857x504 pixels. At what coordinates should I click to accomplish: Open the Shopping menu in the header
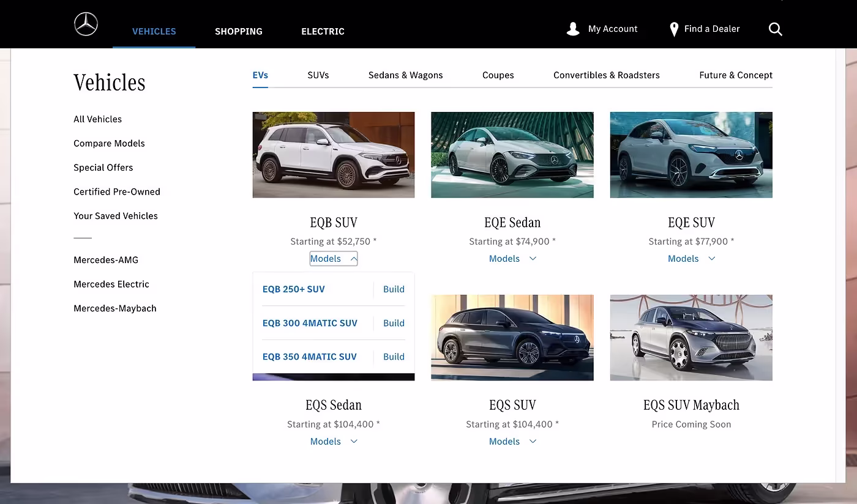click(238, 31)
